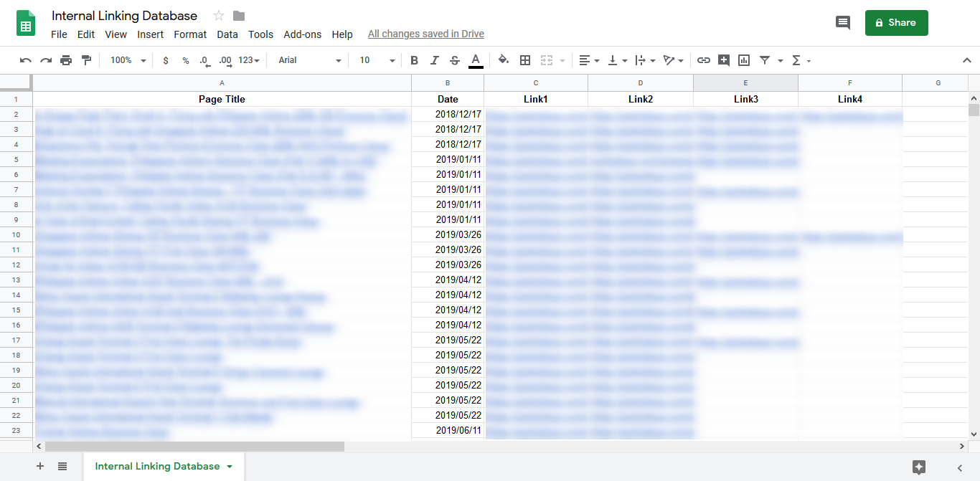The image size is (980, 481).
Task: Click the Insert chart icon
Action: (x=744, y=60)
